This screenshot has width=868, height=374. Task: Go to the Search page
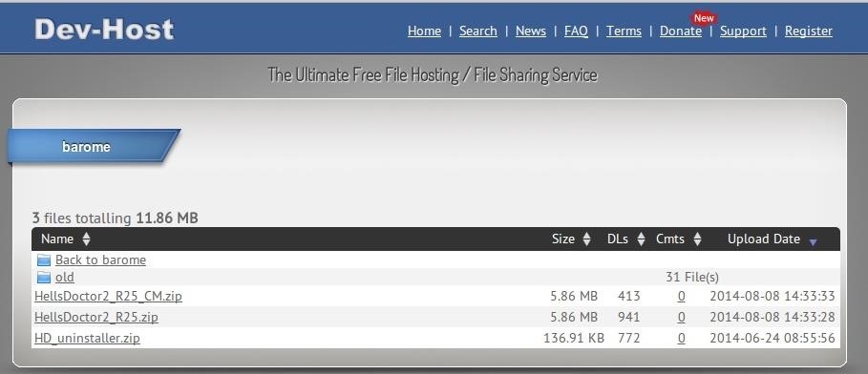click(477, 31)
